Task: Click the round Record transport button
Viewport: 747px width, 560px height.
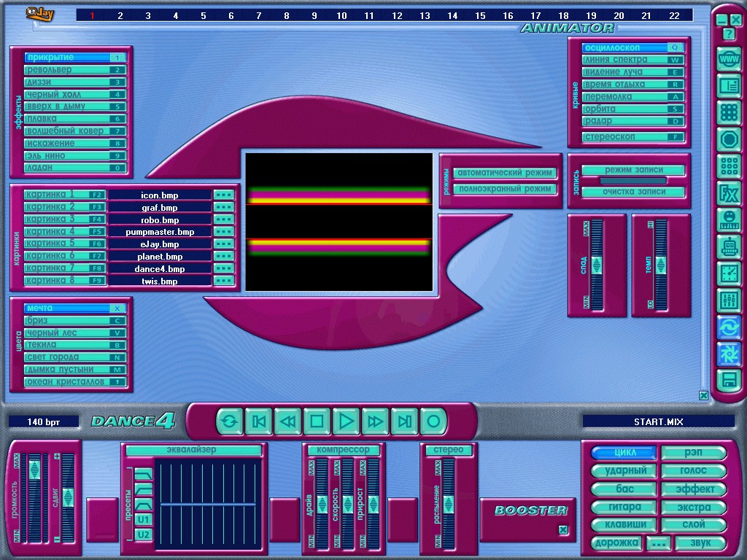Action: 433,421
